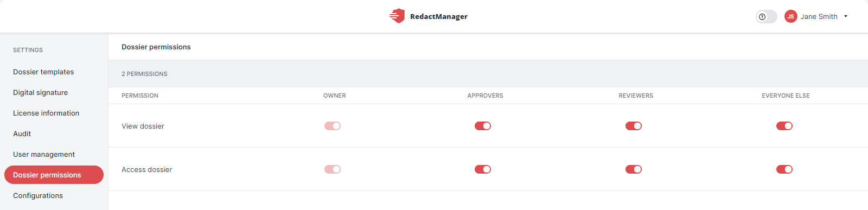Expand the Jane Smith user menu arrow
The height and width of the screenshot is (210, 868).
point(846,17)
